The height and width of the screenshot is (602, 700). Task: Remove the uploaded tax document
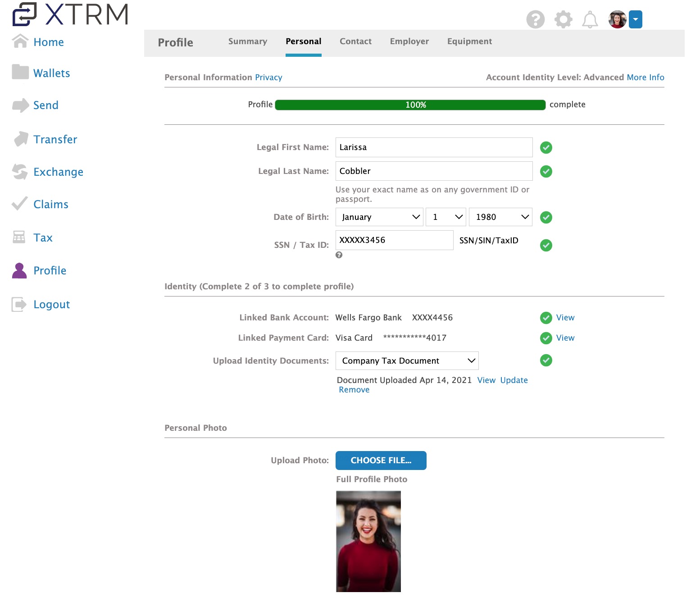[354, 389]
